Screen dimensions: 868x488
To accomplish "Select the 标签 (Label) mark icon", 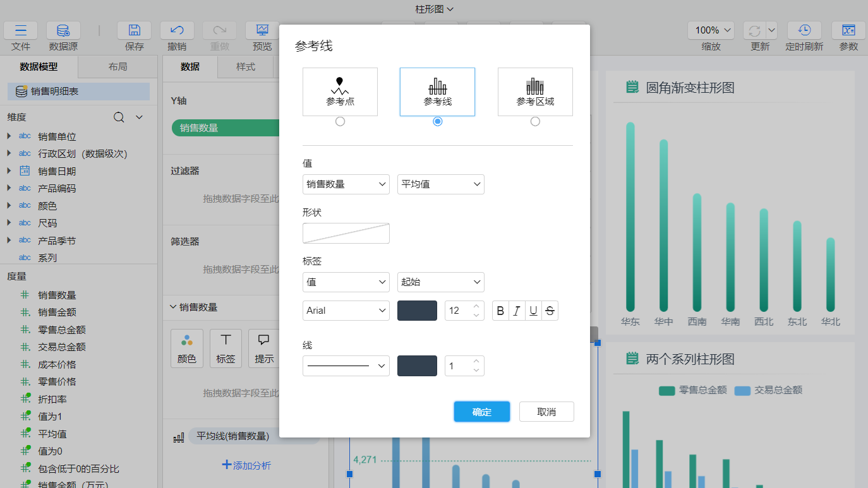I will tap(226, 348).
